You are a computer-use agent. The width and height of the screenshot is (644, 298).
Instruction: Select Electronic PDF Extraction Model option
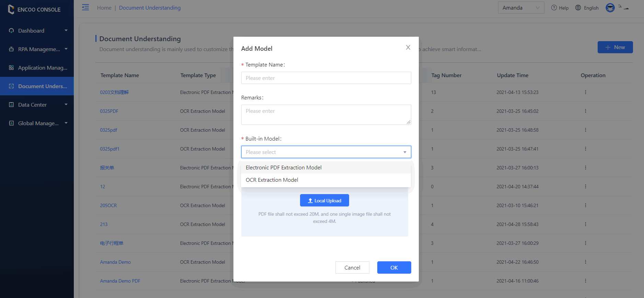pos(326,167)
